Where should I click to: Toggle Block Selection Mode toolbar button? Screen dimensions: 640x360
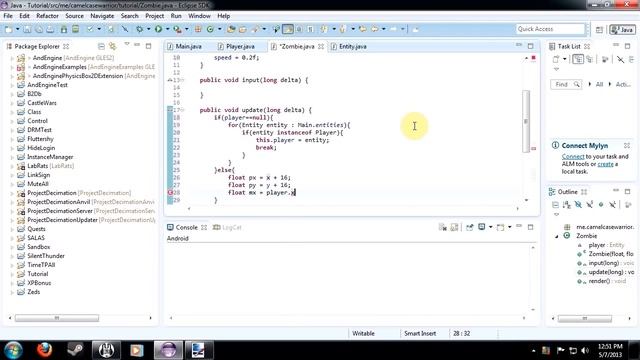pos(299,29)
